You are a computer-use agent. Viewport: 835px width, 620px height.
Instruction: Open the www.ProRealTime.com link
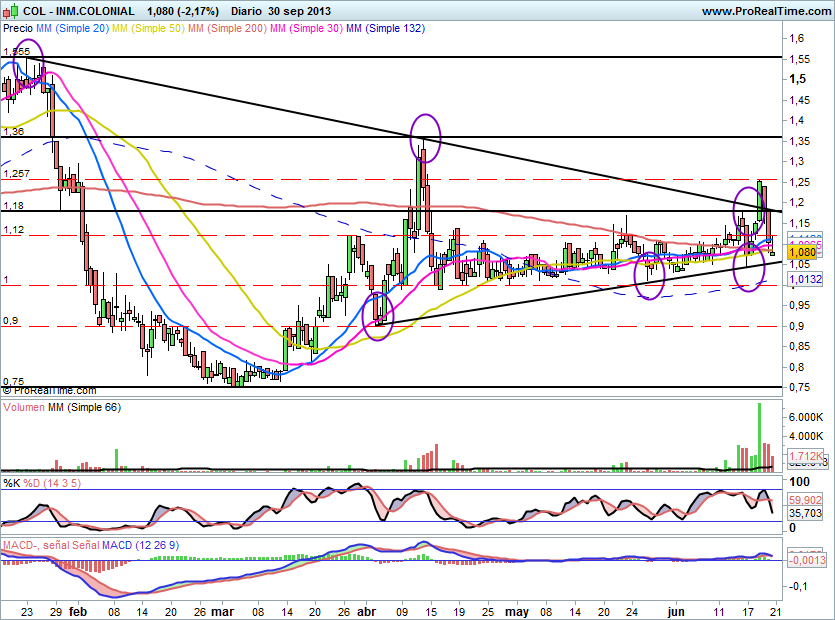(x=765, y=11)
